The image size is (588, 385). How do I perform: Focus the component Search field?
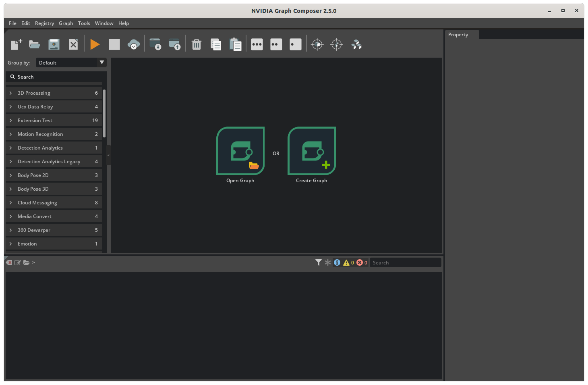point(56,77)
